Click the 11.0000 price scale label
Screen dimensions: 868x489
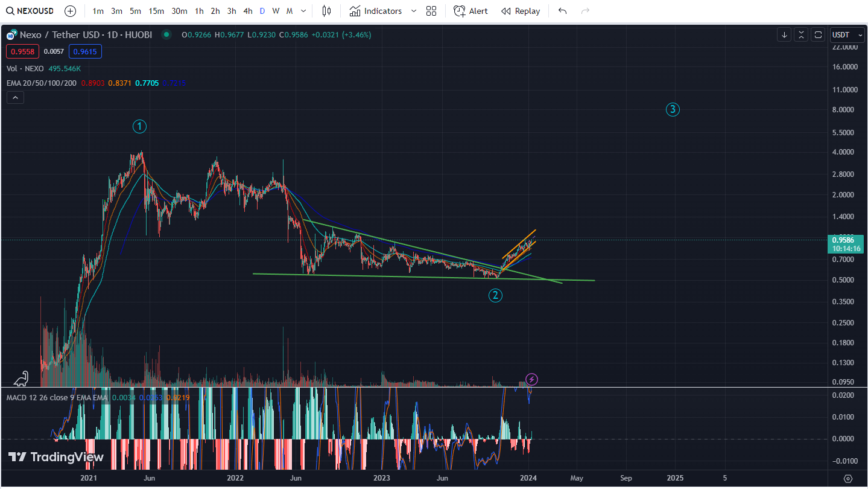(846, 89)
